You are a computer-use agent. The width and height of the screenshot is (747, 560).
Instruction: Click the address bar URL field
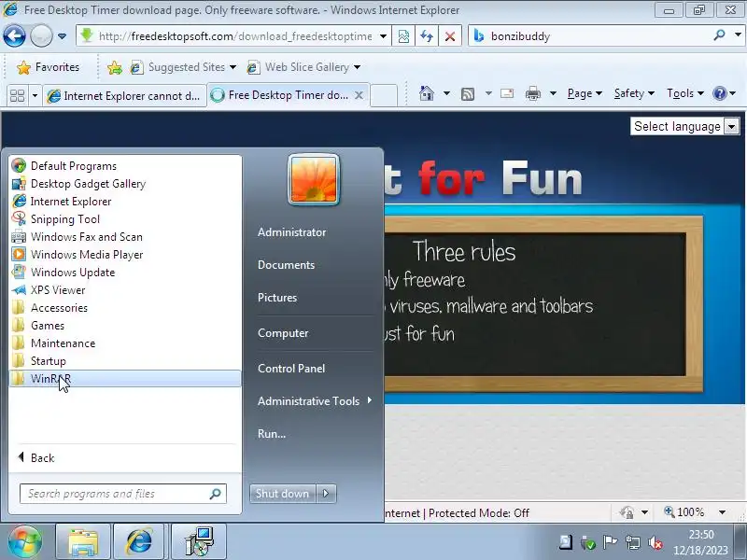[235, 36]
